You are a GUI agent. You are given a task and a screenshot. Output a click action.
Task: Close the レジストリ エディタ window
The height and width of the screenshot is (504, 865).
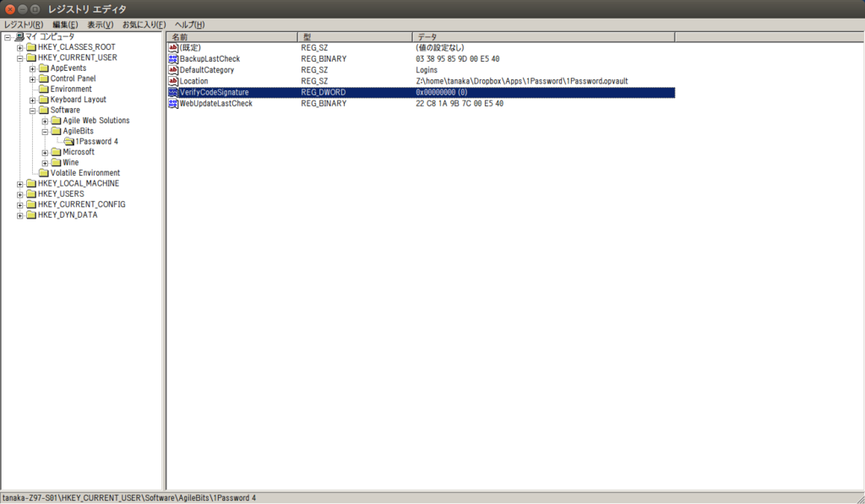point(10,9)
